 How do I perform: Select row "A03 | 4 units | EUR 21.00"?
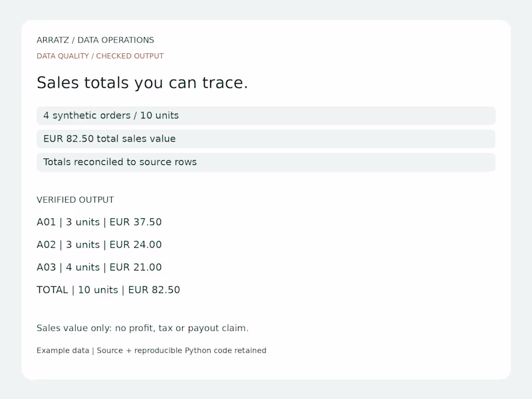(x=99, y=267)
